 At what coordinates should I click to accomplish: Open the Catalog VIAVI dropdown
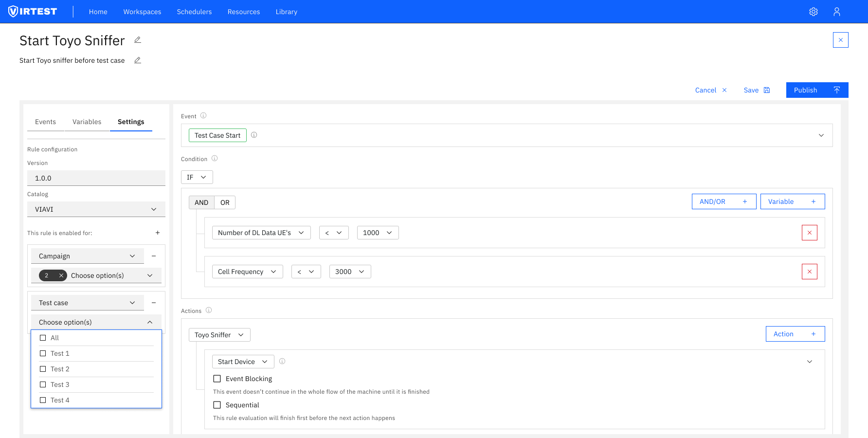(96, 209)
